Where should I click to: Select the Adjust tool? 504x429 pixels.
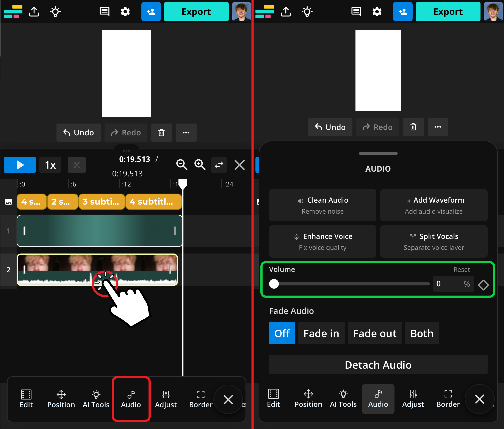(166, 399)
